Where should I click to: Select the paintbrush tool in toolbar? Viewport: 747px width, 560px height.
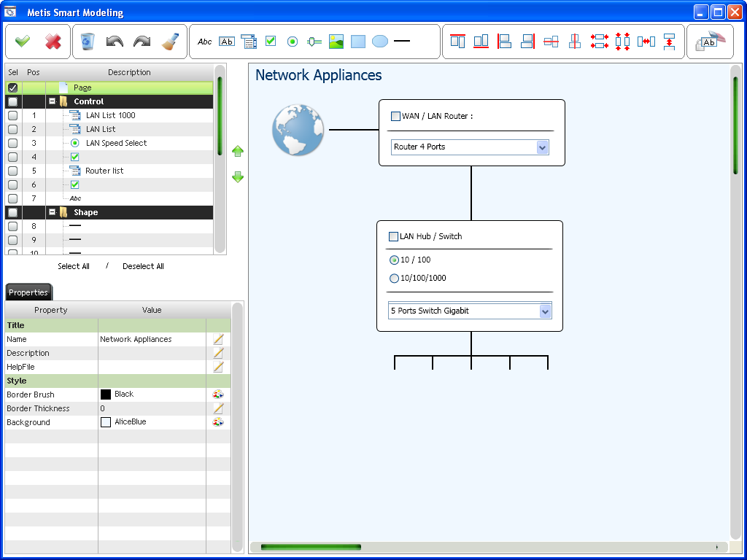click(x=170, y=42)
